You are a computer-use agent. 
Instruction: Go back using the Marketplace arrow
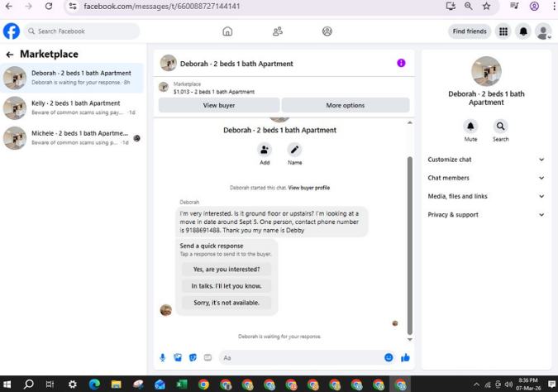point(10,55)
